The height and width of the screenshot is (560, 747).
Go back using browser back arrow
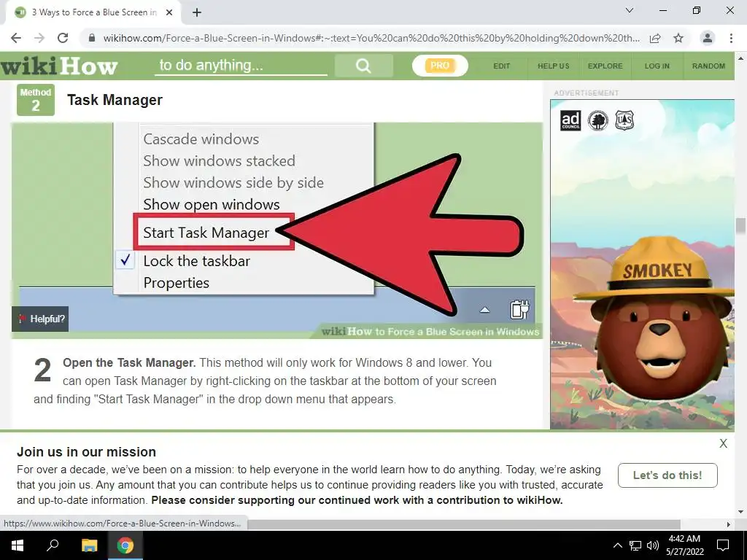16,38
